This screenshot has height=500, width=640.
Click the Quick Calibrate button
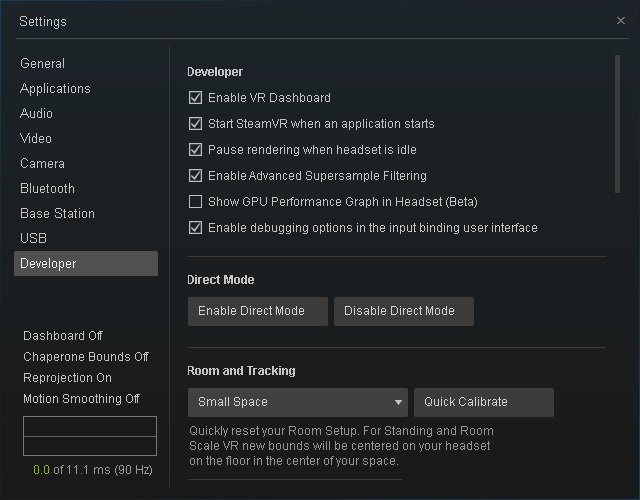tap(484, 402)
